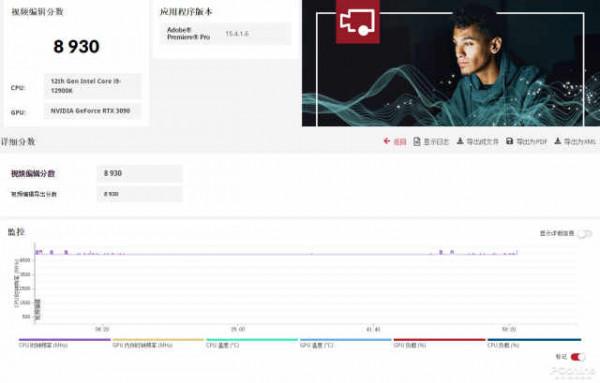Select the 12th Gen Intel Core i9-12900K field

point(93,86)
